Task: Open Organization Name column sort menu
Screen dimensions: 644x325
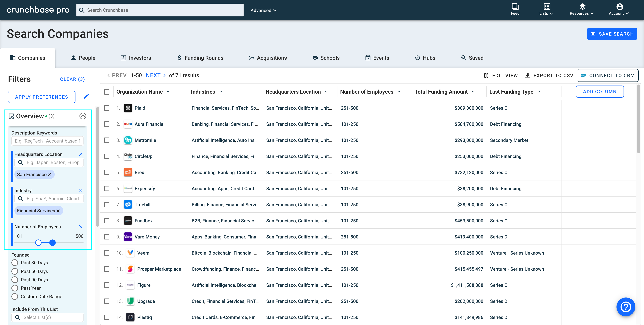Action: [x=168, y=92]
